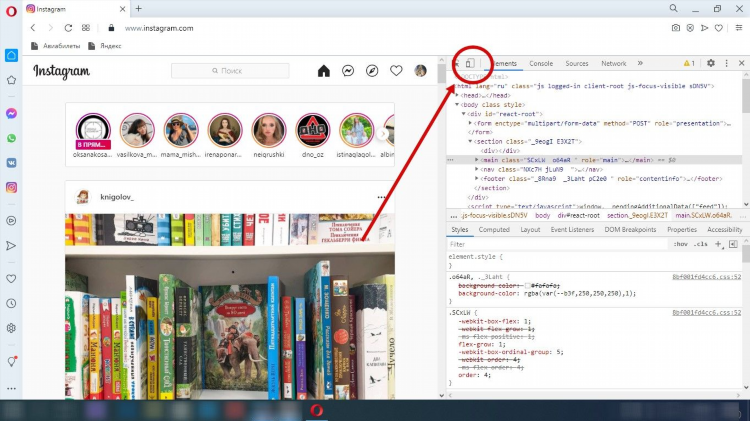The width and height of the screenshot is (750, 421).
Task: Open the activity heart icon on Instagram
Action: (x=396, y=71)
